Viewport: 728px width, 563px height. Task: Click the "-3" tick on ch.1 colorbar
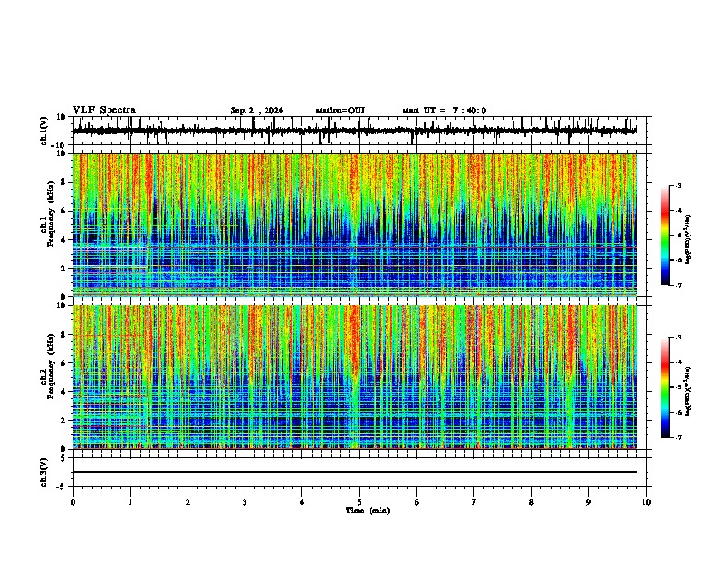677,185
